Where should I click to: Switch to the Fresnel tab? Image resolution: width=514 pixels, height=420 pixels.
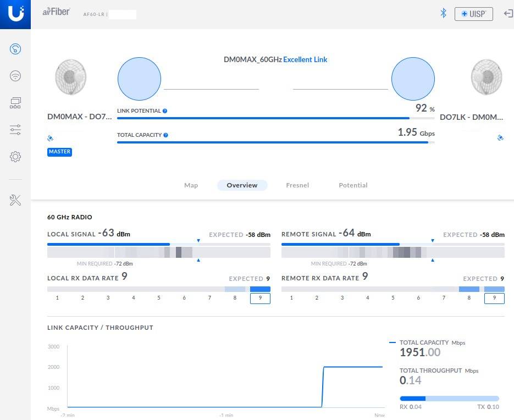(297, 185)
